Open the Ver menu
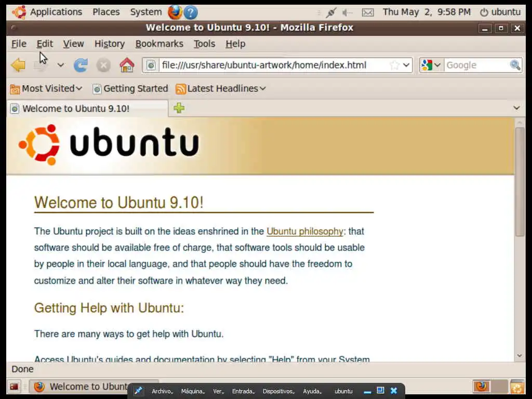Image resolution: width=532 pixels, height=399 pixels. [x=219, y=391]
